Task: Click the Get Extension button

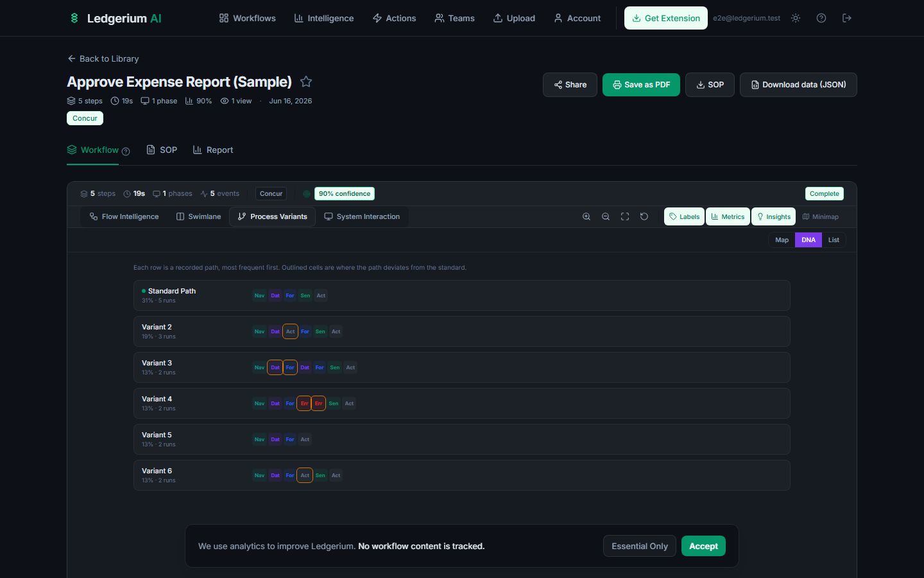Action: point(666,18)
